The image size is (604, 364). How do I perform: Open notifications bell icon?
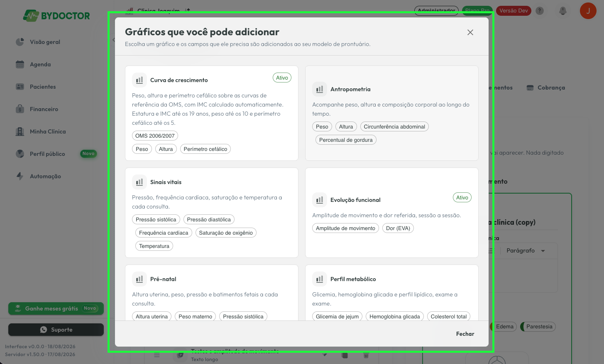(563, 11)
